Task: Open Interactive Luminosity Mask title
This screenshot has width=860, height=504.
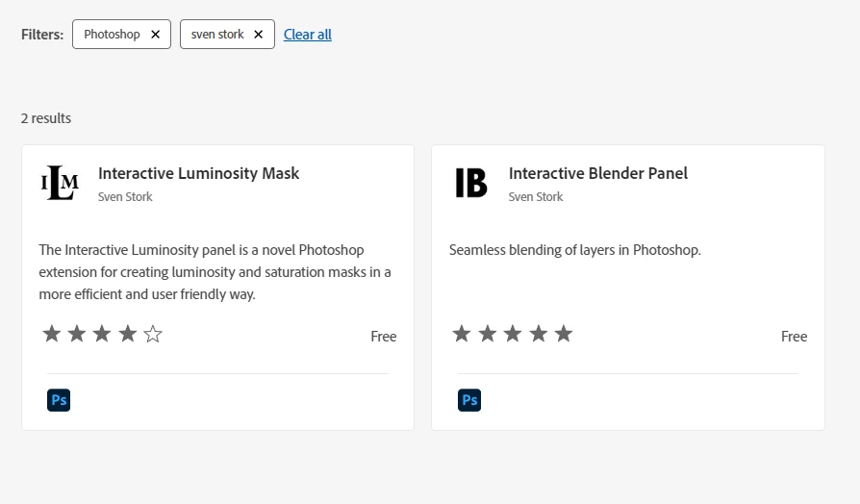Action: [199, 174]
